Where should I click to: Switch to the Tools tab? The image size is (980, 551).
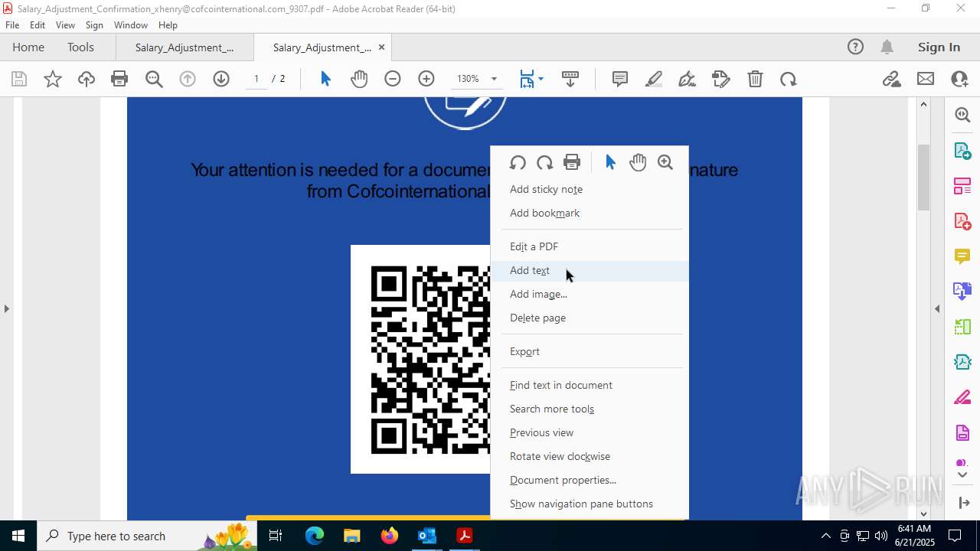coord(80,47)
